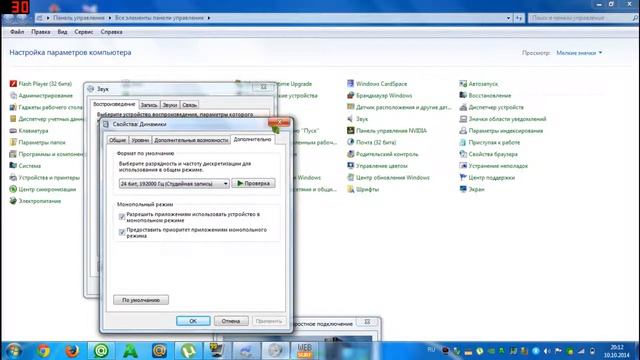Open Flash Player (32 бита) icon

point(13,84)
